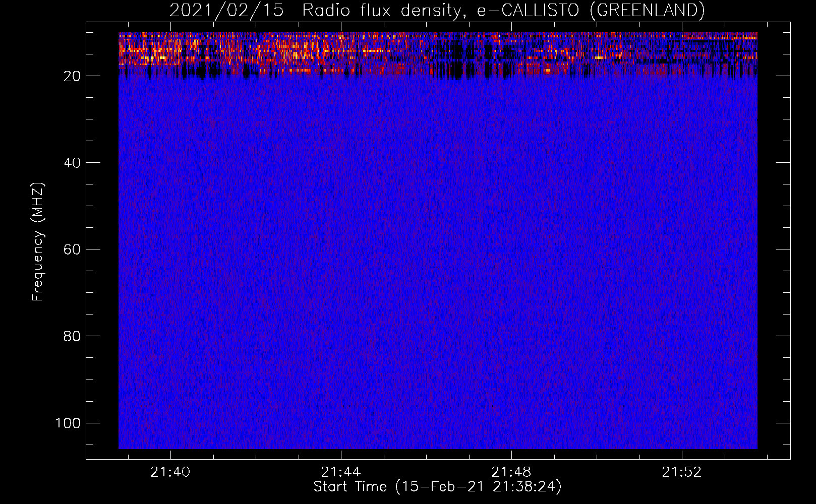The height and width of the screenshot is (504, 816).
Task: Click the 40 MHz frequency tick label
Action: pos(72,163)
